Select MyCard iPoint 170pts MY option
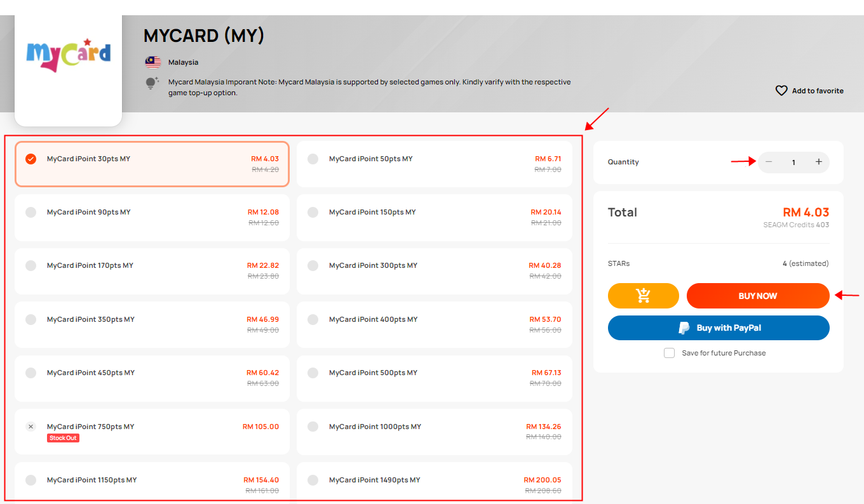Screen dimensions: 864x504 coord(152,271)
